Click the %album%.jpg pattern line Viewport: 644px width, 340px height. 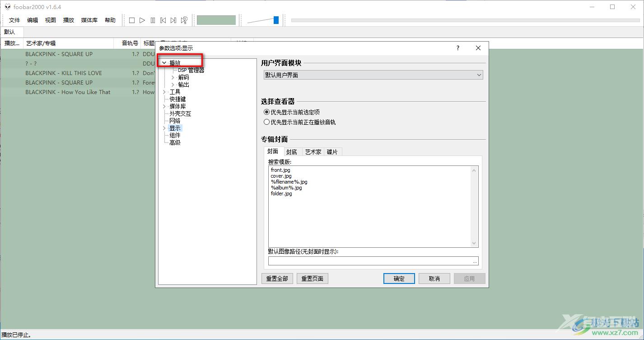pos(286,188)
